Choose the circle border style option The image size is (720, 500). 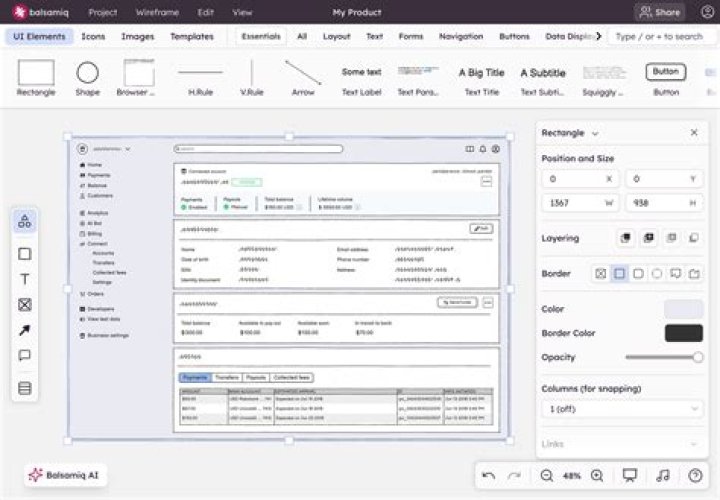(x=657, y=273)
